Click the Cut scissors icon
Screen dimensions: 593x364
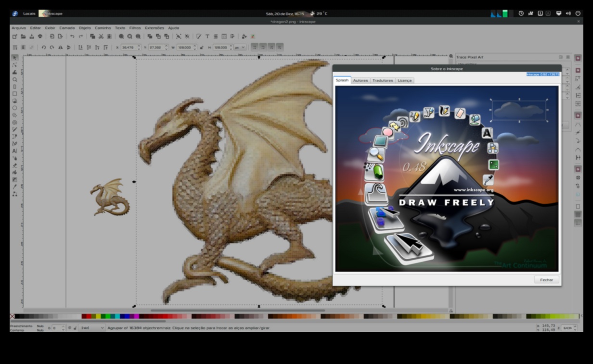(101, 37)
